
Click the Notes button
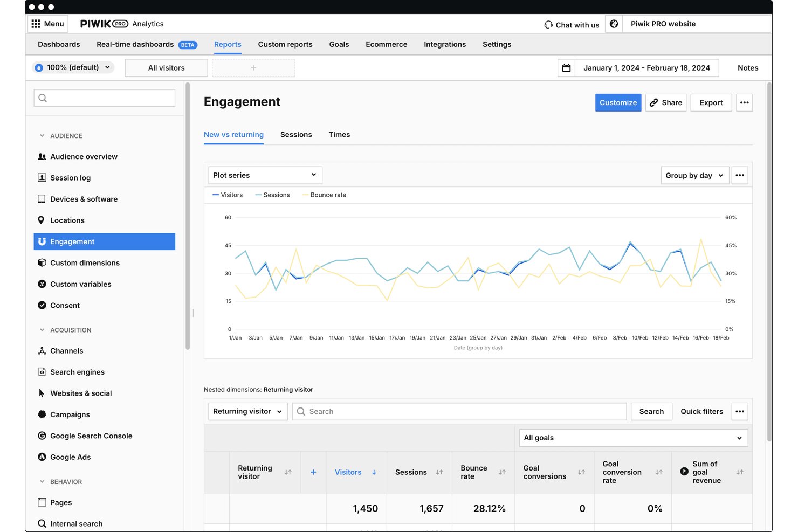[748, 68]
